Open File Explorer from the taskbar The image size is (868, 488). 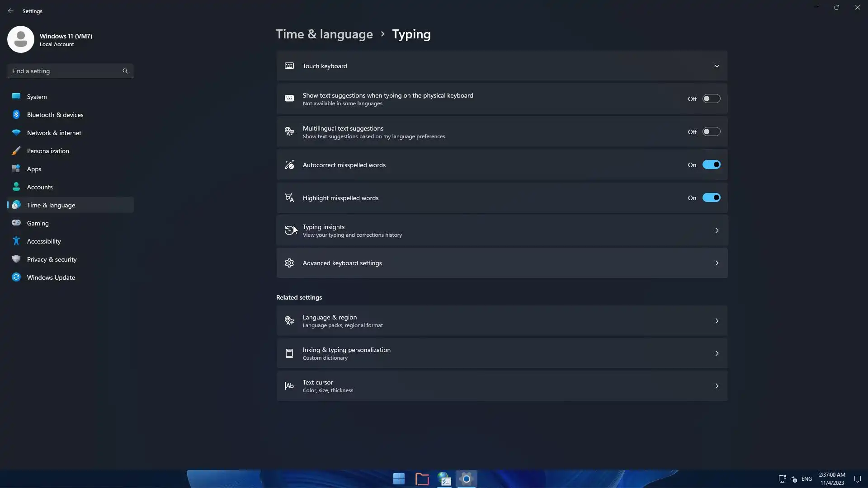pos(422,479)
